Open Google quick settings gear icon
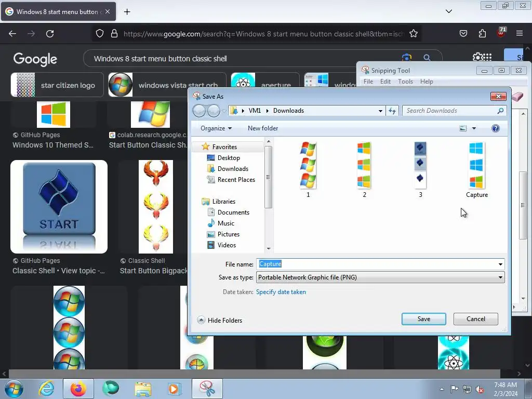The image size is (532, 399). [x=477, y=57]
